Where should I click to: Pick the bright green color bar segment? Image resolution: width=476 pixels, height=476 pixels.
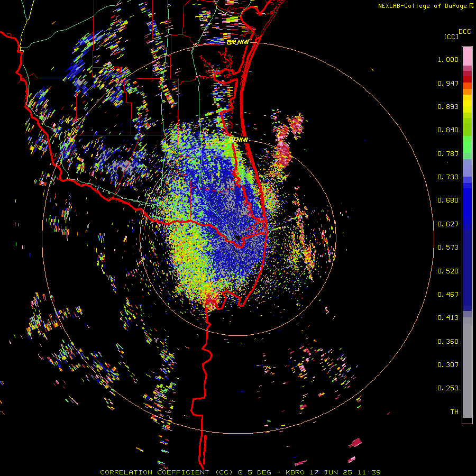click(467, 144)
